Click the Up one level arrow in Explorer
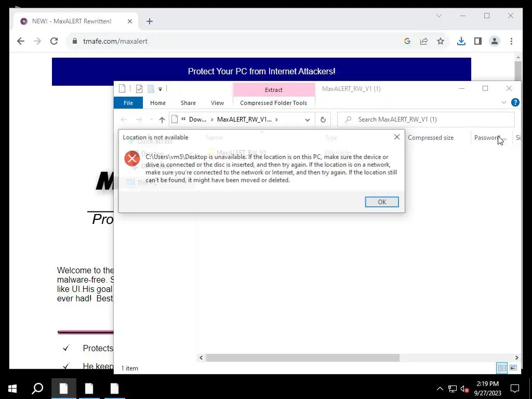Viewport: 532px width, 399px height. [x=162, y=119]
